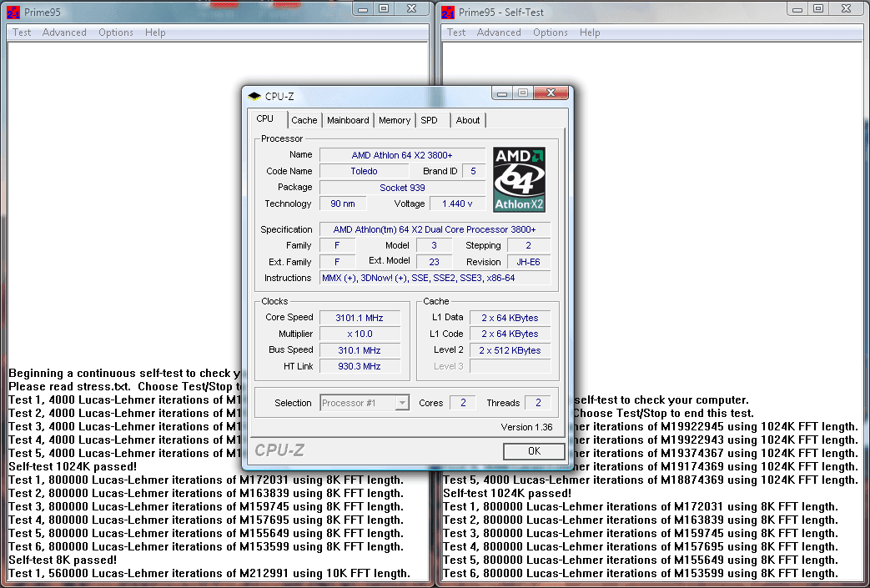Click the Threads count value
The width and height of the screenshot is (870, 588).
(538, 403)
